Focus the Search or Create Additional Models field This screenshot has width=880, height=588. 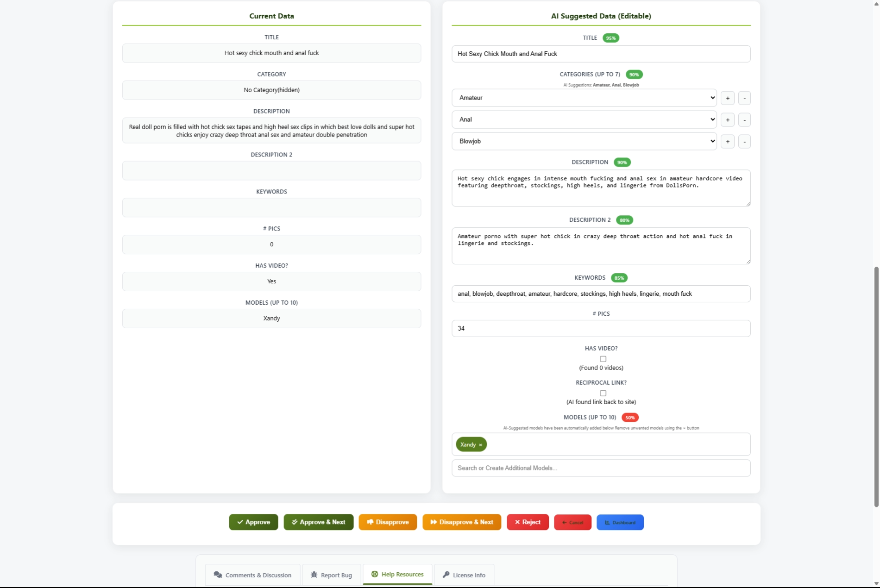(x=601, y=468)
